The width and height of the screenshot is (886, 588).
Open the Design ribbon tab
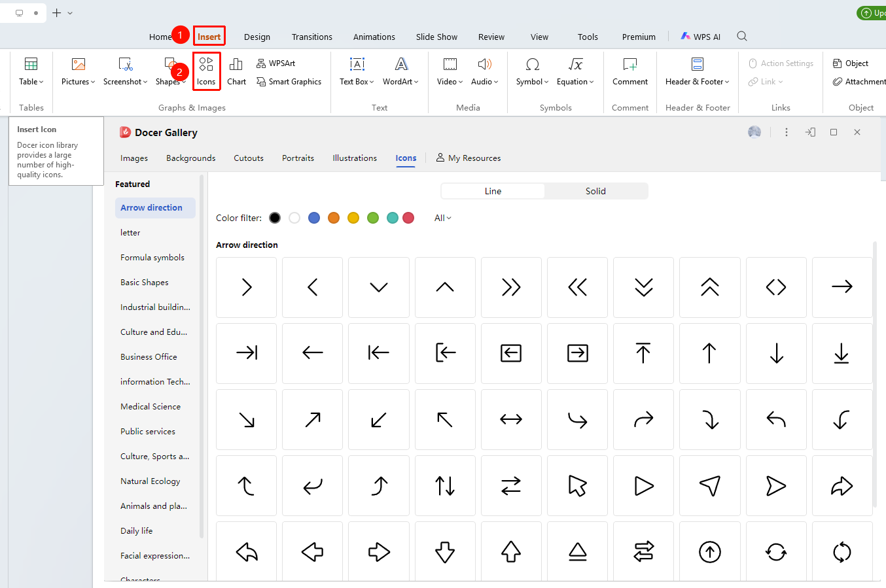pyautogui.click(x=257, y=37)
